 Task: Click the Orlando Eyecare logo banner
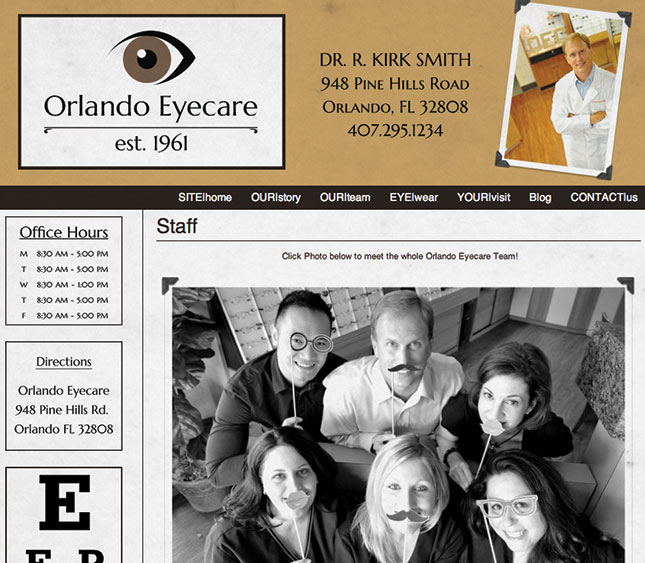click(x=152, y=92)
